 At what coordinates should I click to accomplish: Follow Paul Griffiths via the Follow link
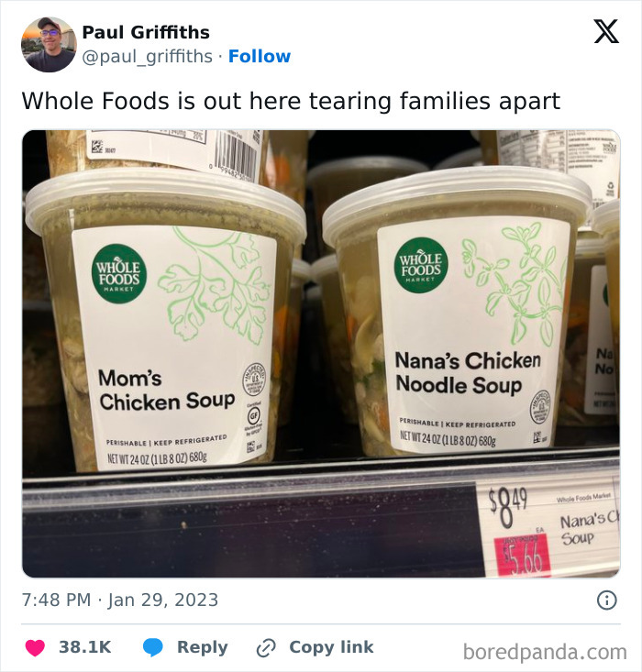click(259, 57)
